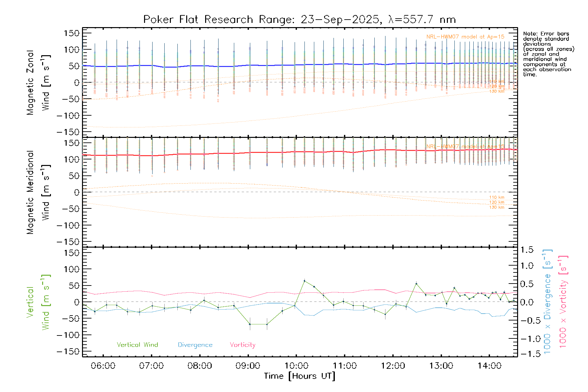The width and height of the screenshot is (588, 392).
Task: Click the 130 km label in meridional panel
Action: [497, 207]
